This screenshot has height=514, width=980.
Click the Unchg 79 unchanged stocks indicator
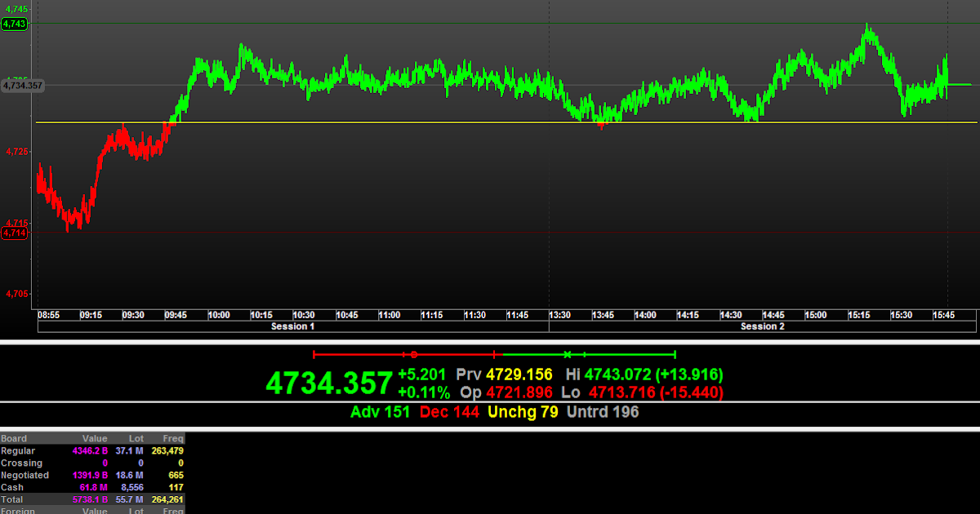tap(523, 412)
